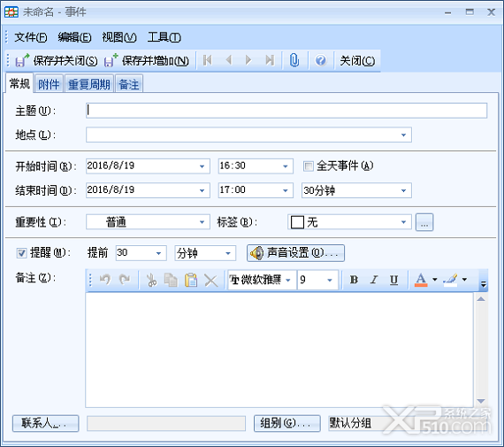Open the 文件(F) menu
Viewport: 504px width, 447px height.
[31, 37]
